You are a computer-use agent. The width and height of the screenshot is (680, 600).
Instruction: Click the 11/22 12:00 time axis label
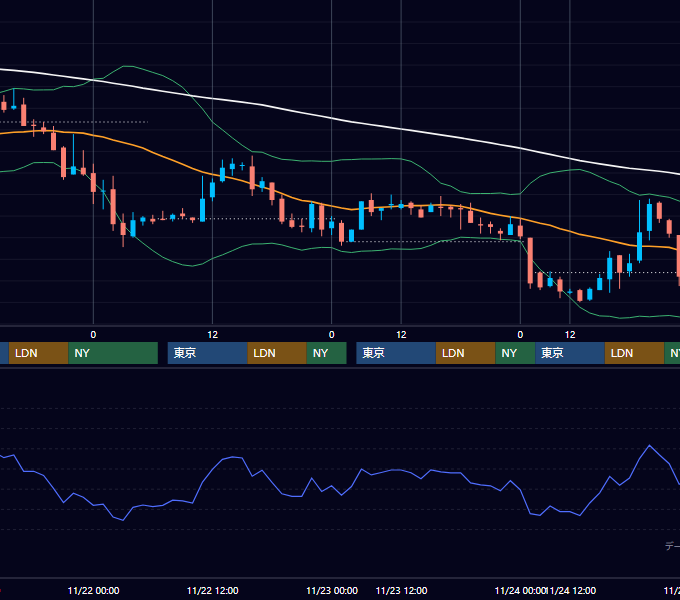click(x=212, y=590)
